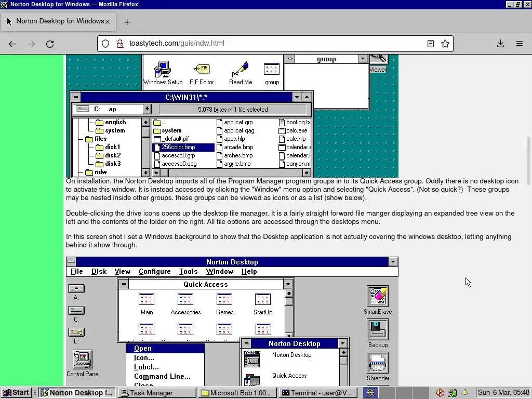Select calc.exe in the file list
The image size is (532, 399).
pyautogui.click(x=293, y=130)
